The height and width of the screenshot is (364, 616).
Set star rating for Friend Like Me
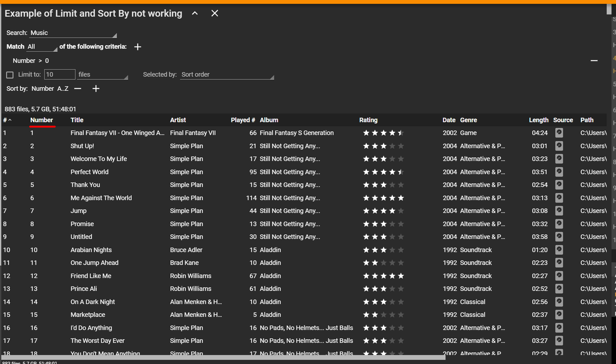pos(384,276)
